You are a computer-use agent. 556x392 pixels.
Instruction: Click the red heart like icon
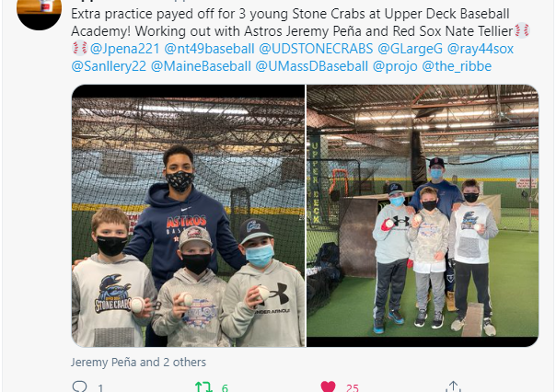click(x=328, y=386)
